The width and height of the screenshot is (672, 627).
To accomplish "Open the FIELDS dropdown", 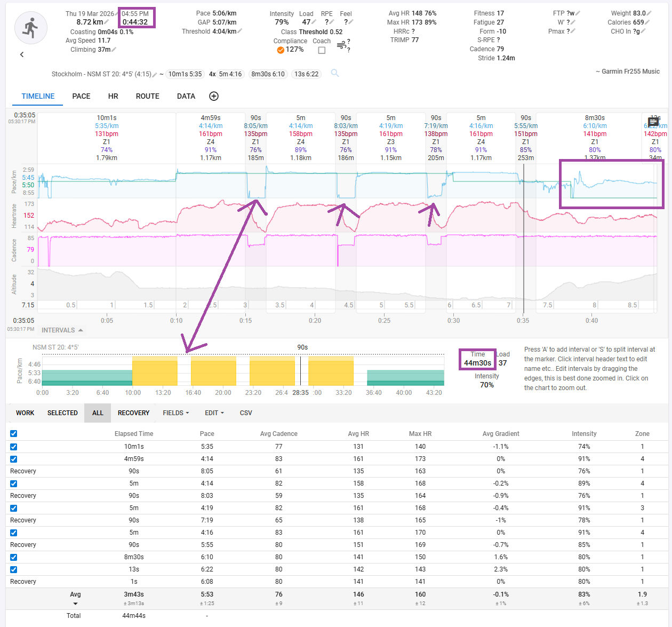I will coord(175,413).
